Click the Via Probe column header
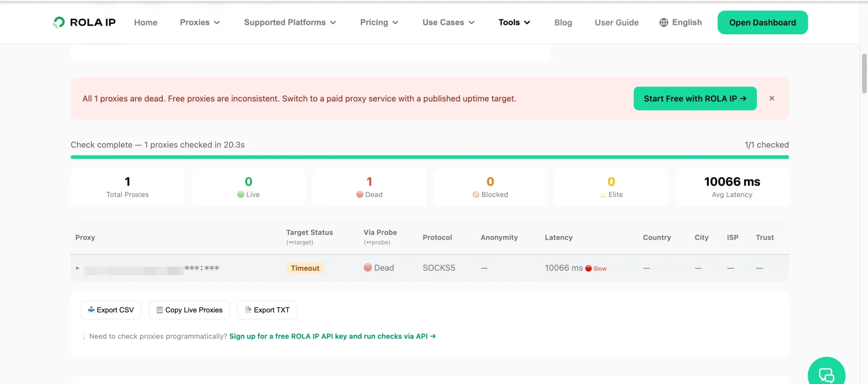The image size is (868, 384). click(x=380, y=237)
